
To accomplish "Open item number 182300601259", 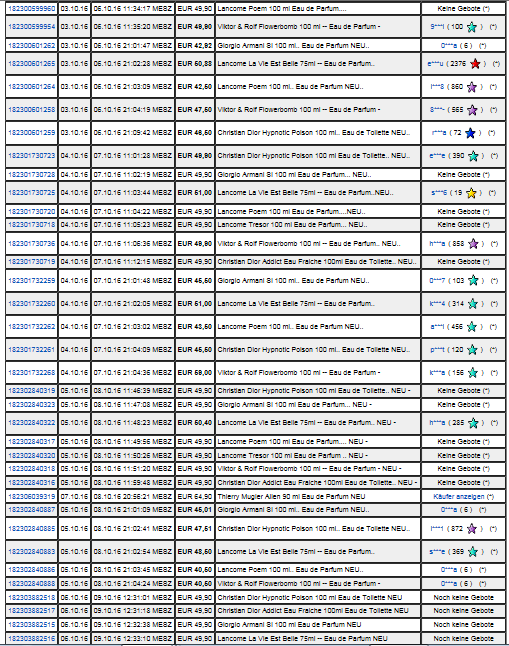I will click(x=32, y=133).
